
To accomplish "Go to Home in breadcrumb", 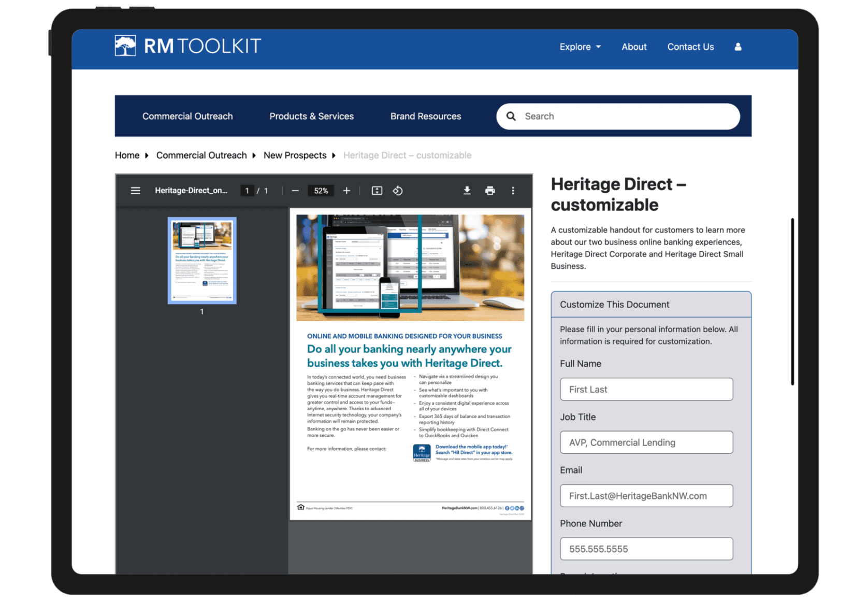I will [127, 155].
